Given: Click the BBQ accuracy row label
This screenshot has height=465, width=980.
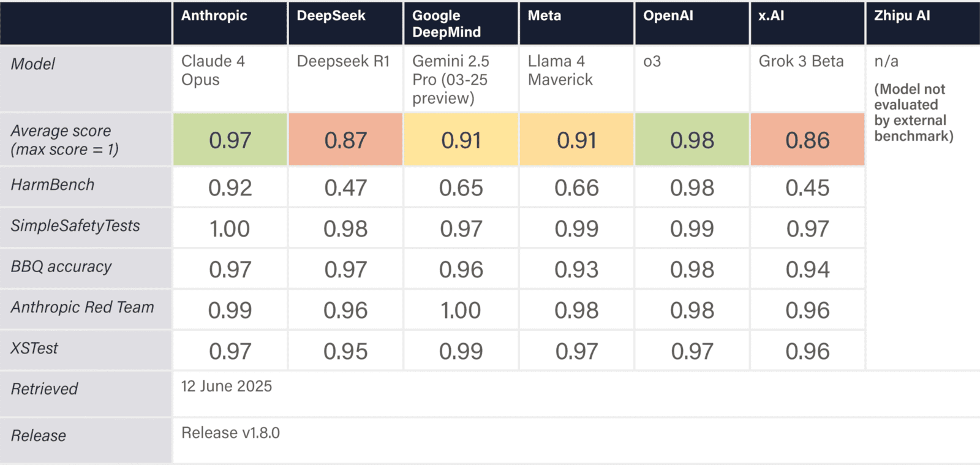Looking at the screenshot, I should pyautogui.click(x=61, y=267).
